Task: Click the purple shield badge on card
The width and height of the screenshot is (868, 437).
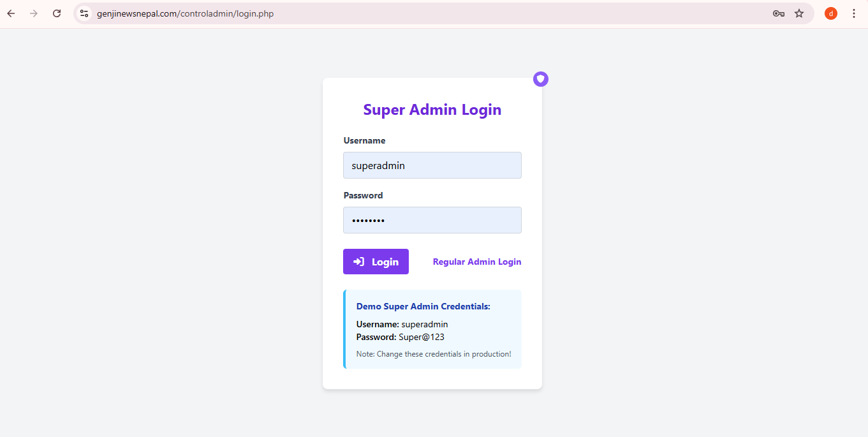Action: (x=541, y=79)
